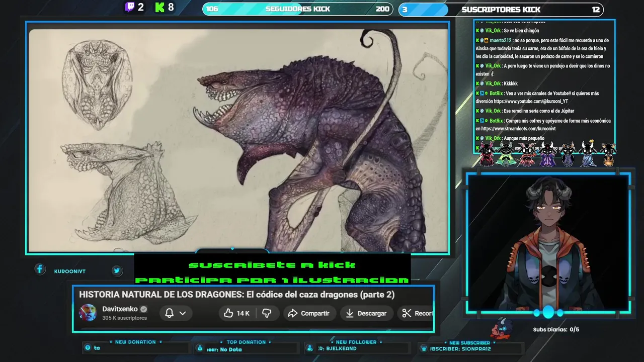Click the dragon head top-view sketch
Screen dimensions: 644x362
[x=97, y=84]
